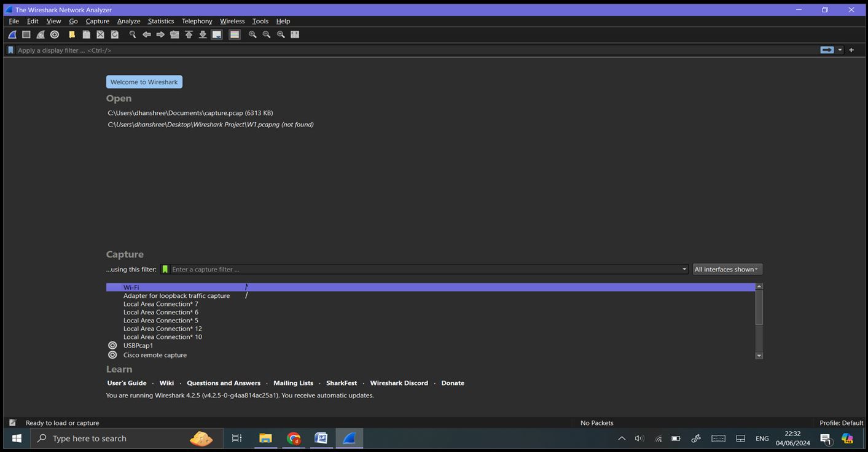Toggle colorize packet list
Screen dimensions: 868x452
click(234, 34)
